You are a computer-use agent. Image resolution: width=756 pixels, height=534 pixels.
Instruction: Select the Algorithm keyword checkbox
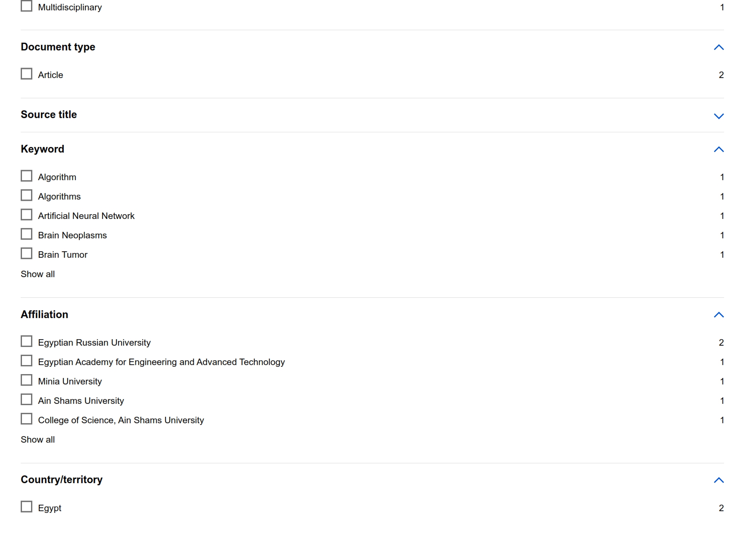tap(27, 176)
